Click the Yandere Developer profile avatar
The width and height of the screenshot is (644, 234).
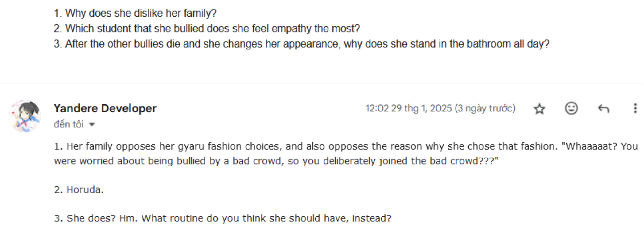[25, 116]
